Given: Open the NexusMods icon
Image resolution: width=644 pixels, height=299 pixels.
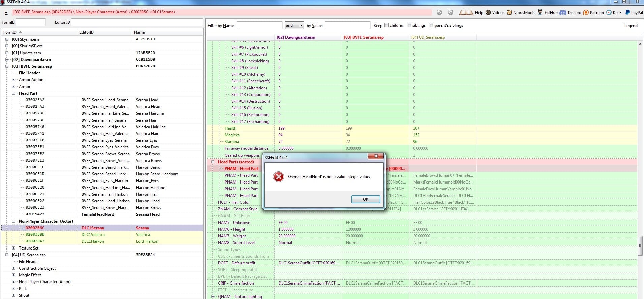Looking at the screenshot, I should [x=509, y=12].
